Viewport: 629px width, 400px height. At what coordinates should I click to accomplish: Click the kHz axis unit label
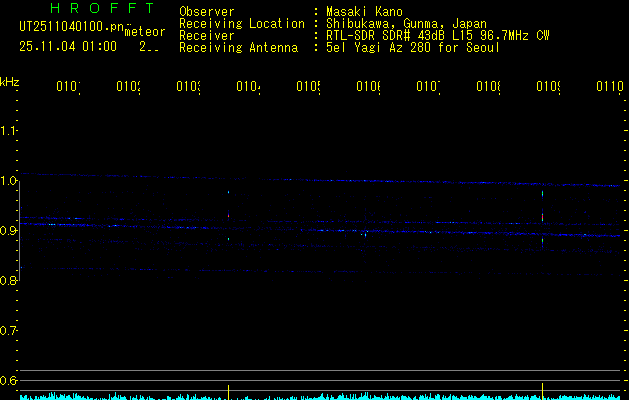[x=10, y=81]
